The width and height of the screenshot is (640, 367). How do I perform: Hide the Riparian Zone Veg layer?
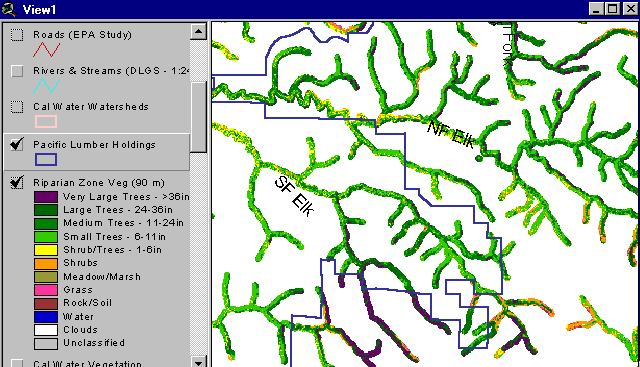tap(17, 182)
